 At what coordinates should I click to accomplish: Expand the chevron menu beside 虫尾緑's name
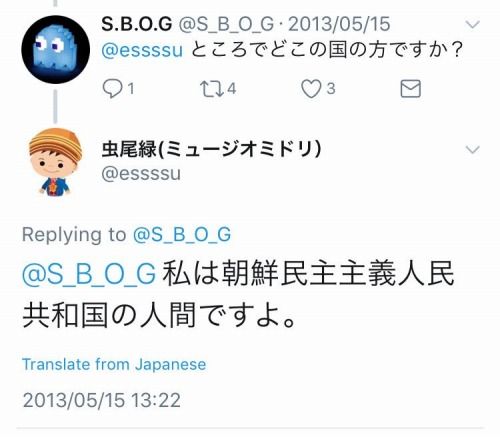(x=472, y=150)
